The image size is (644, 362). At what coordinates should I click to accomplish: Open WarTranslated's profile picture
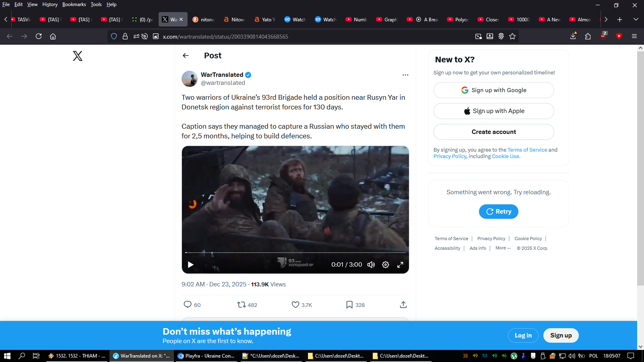pos(190,79)
